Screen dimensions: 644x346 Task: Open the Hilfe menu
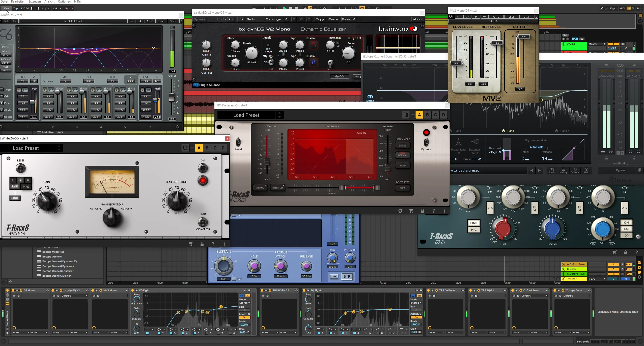77,2
